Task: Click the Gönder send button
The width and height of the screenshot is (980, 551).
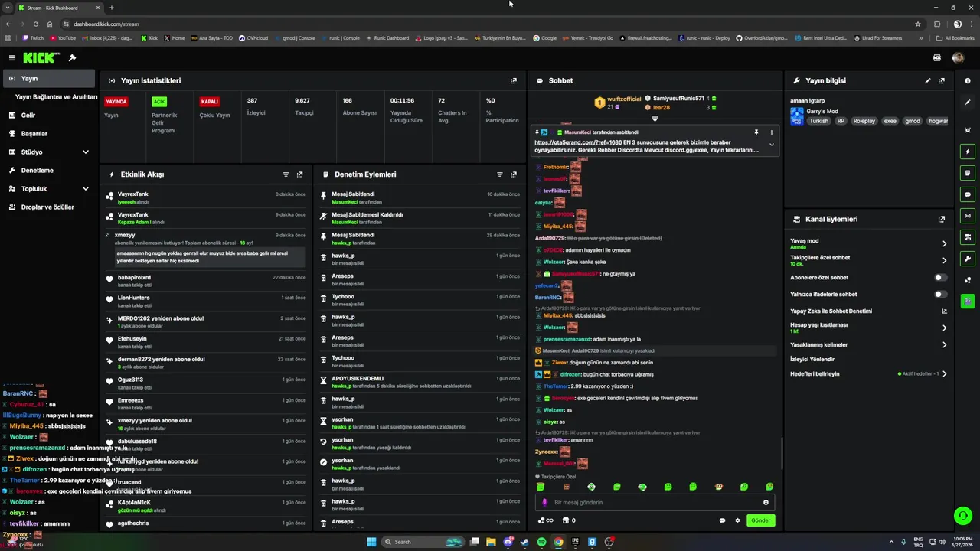Action: coord(760,520)
